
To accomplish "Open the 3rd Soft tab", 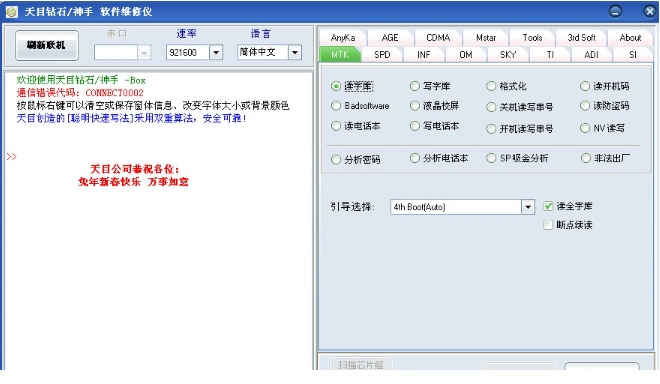I will pos(581,37).
